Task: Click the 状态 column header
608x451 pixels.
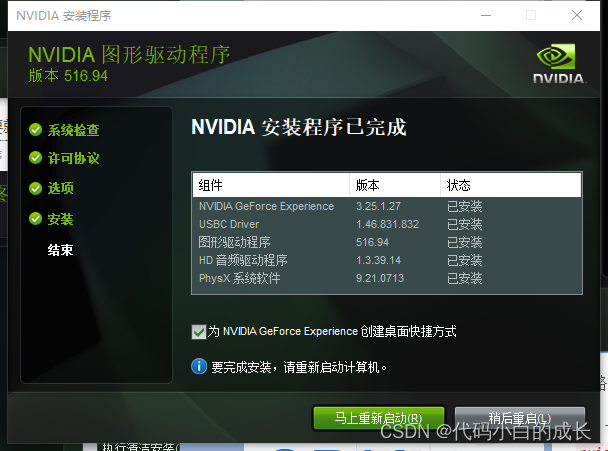Action: pos(511,185)
